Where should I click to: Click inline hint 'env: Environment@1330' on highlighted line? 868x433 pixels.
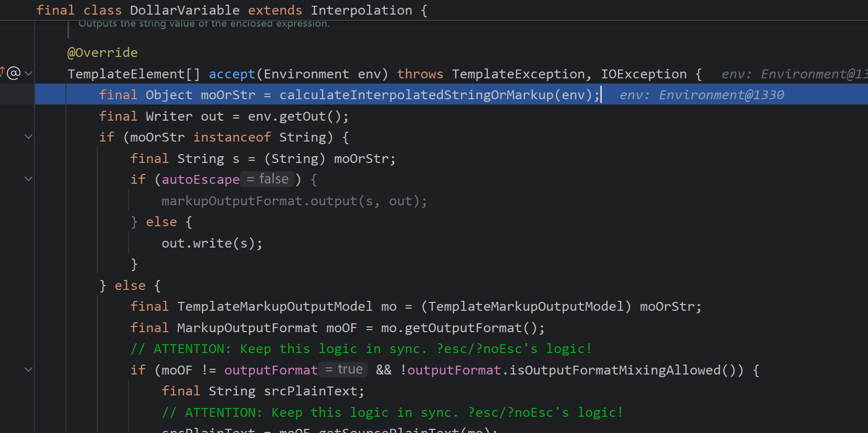[702, 95]
